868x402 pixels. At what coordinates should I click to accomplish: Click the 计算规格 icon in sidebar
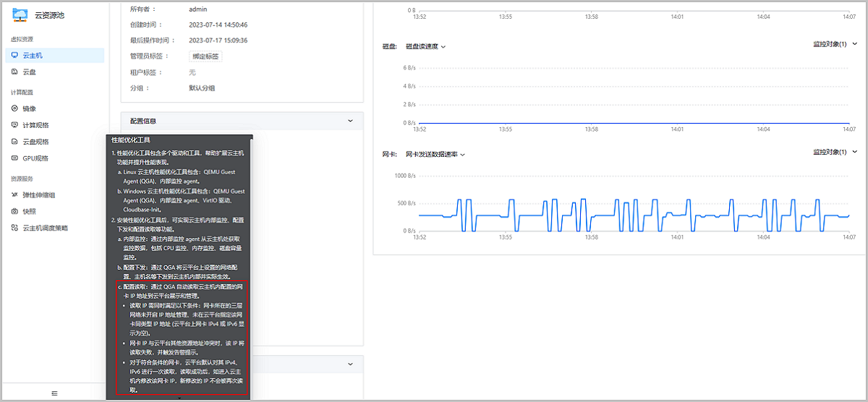[14, 125]
